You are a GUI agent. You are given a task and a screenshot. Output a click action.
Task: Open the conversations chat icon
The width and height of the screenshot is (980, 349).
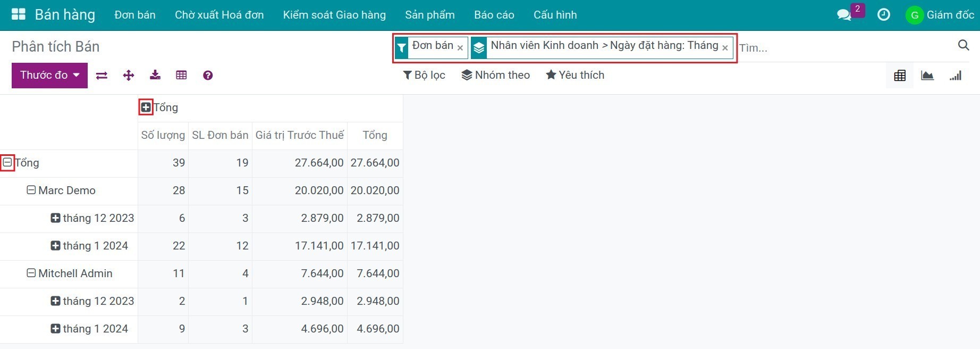click(844, 15)
